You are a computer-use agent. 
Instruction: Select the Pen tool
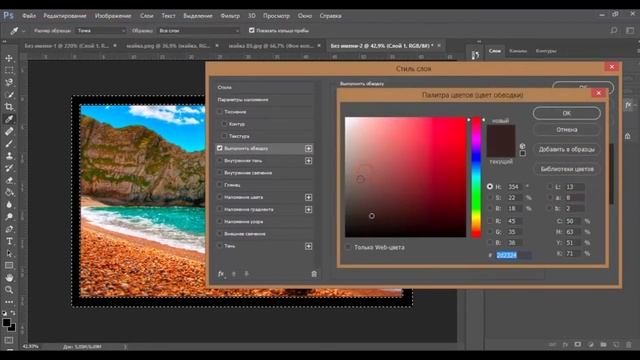(x=9, y=229)
